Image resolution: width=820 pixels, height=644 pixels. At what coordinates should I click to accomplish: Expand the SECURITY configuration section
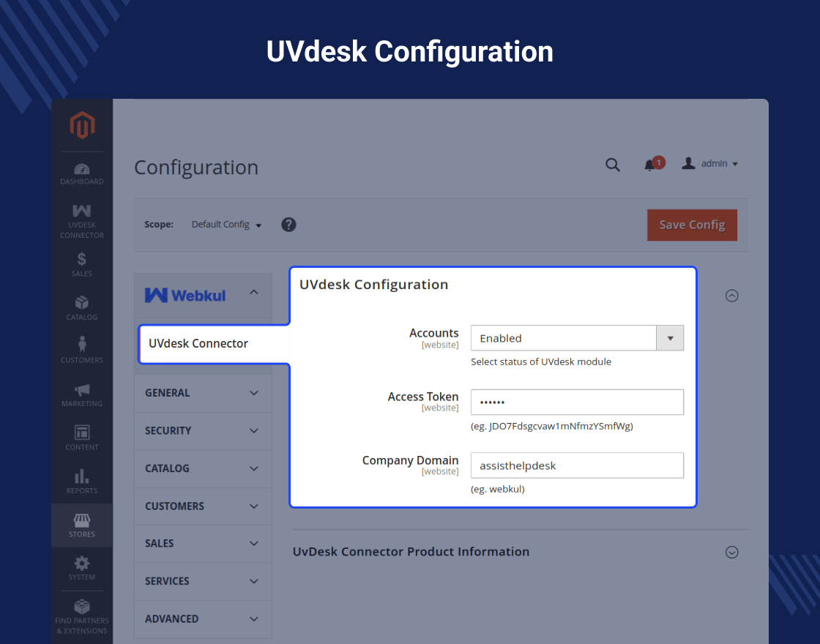click(203, 431)
